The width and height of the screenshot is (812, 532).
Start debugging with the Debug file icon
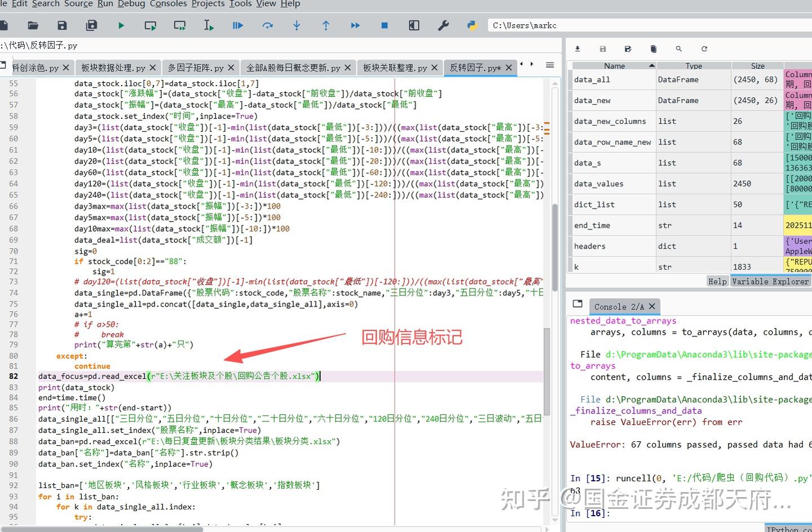click(x=237, y=25)
